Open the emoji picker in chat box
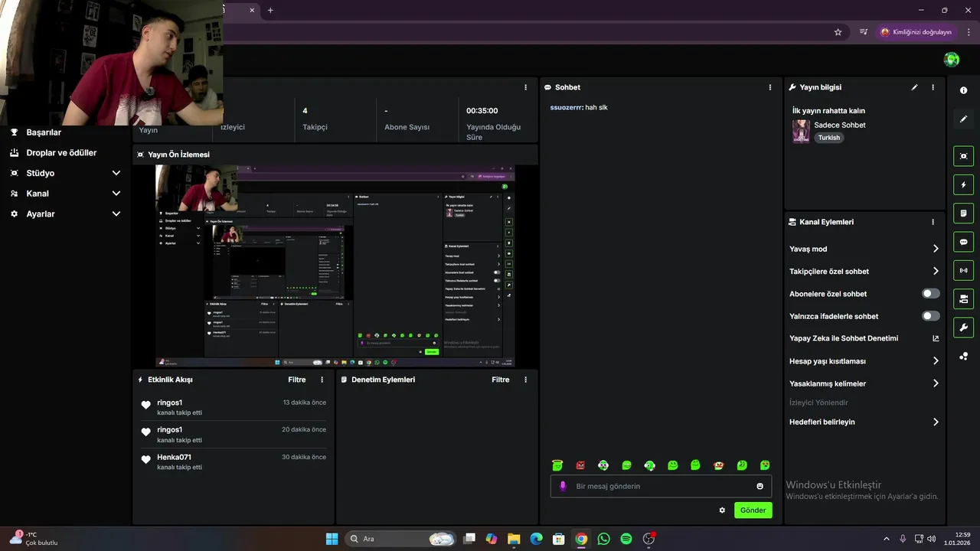This screenshot has width=980, height=551. click(x=759, y=486)
